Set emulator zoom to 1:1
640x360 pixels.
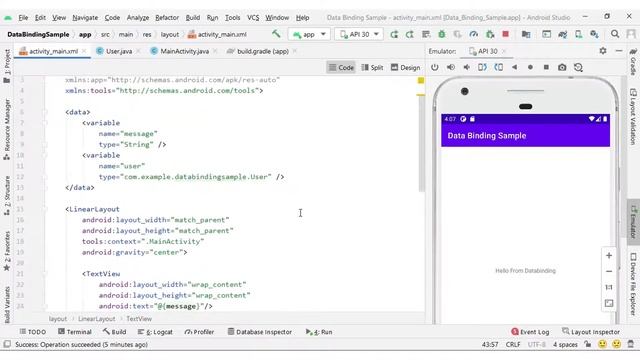click(609, 287)
